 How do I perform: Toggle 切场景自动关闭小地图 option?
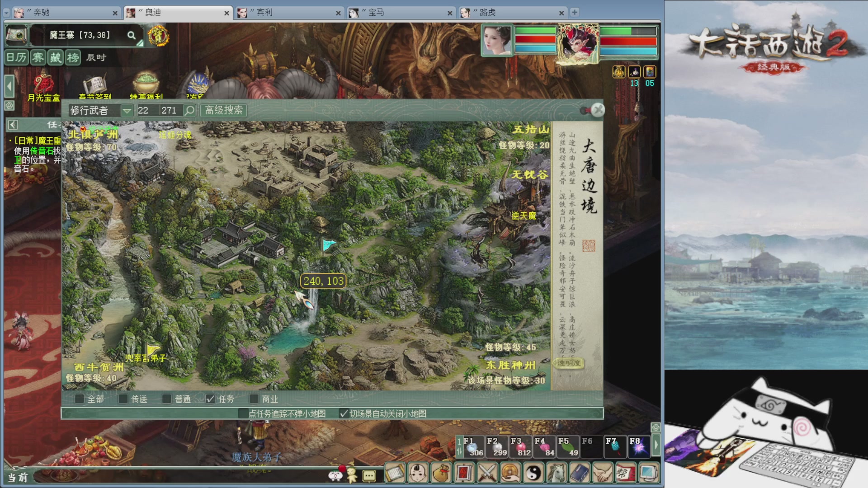pos(344,413)
